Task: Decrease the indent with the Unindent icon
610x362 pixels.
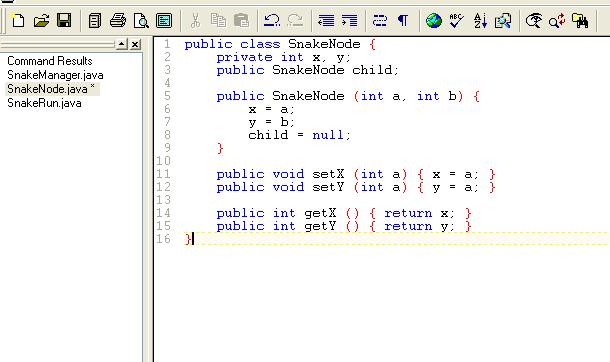Action: point(326,20)
